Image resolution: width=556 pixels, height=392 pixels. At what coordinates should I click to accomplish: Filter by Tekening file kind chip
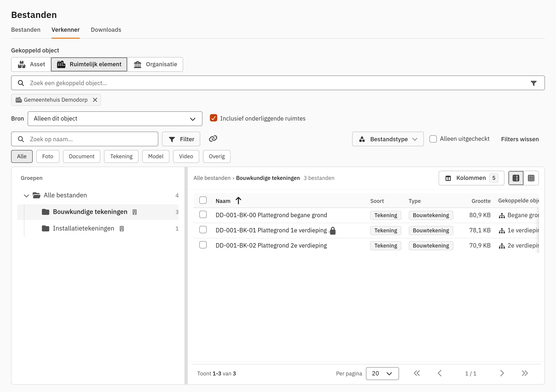[121, 156]
